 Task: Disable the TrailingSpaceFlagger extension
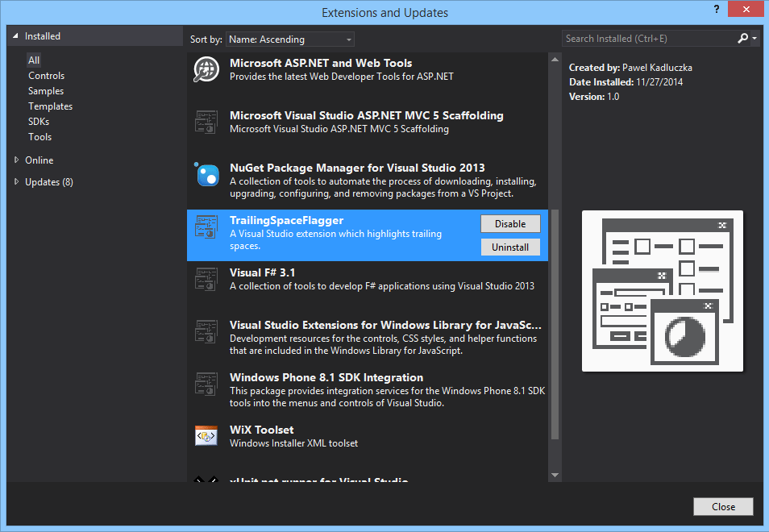[509, 224]
